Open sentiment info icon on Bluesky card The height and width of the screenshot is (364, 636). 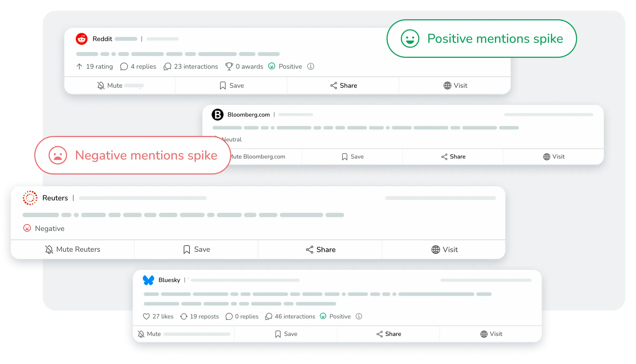tap(359, 316)
